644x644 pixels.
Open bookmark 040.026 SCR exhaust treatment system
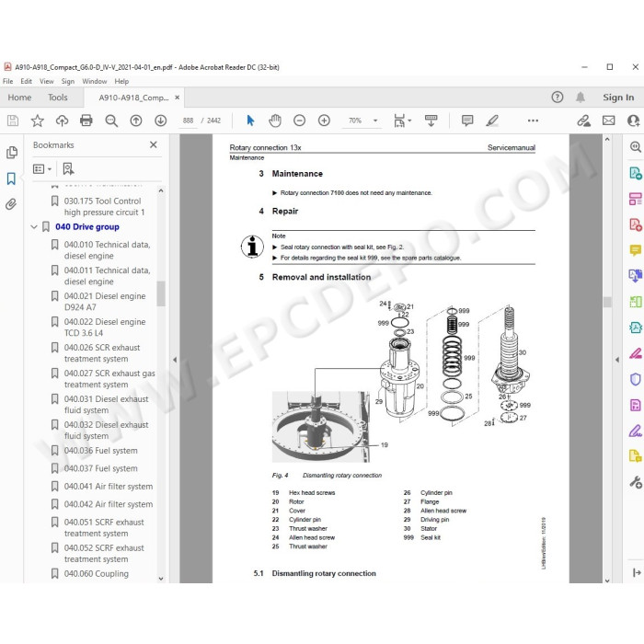pos(102,353)
